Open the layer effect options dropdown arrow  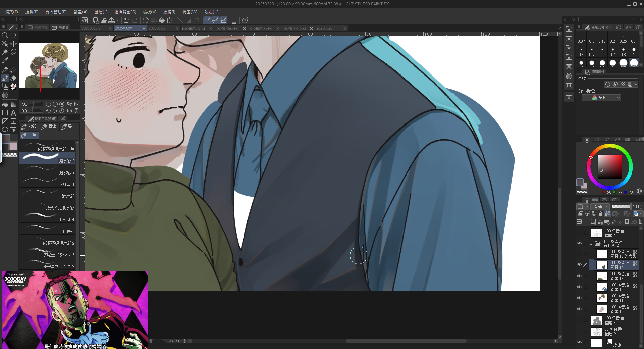pyautogui.click(x=636, y=84)
